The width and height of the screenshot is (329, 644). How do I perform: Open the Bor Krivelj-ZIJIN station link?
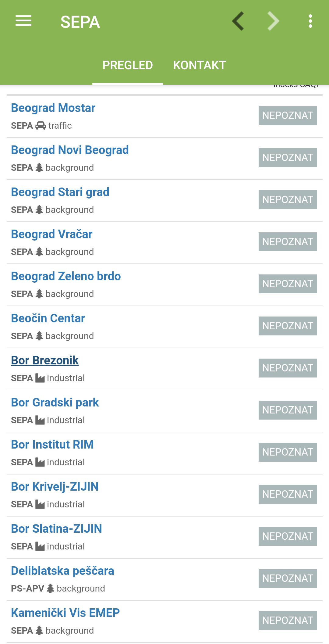[x=55, y=487]
